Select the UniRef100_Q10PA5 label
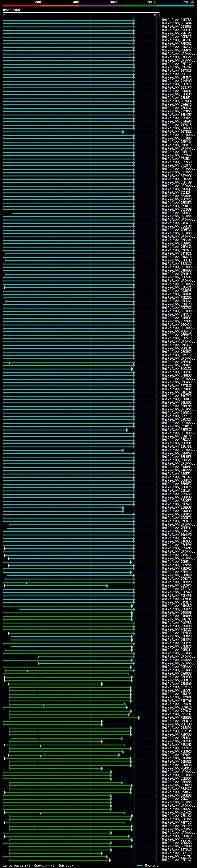This screenshot has height=868, width=197. tap(177, 81)
